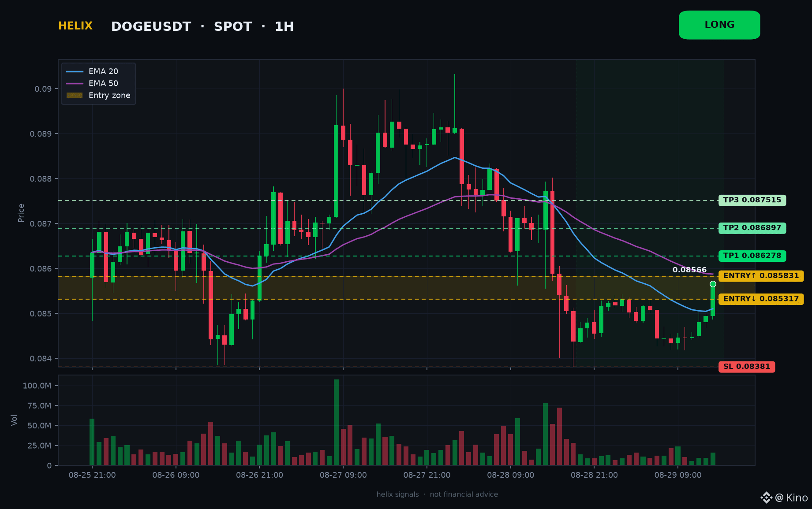The image size is (812, 509).
Task: Click the Entry zone legend swatch
Action: point(75,95)
